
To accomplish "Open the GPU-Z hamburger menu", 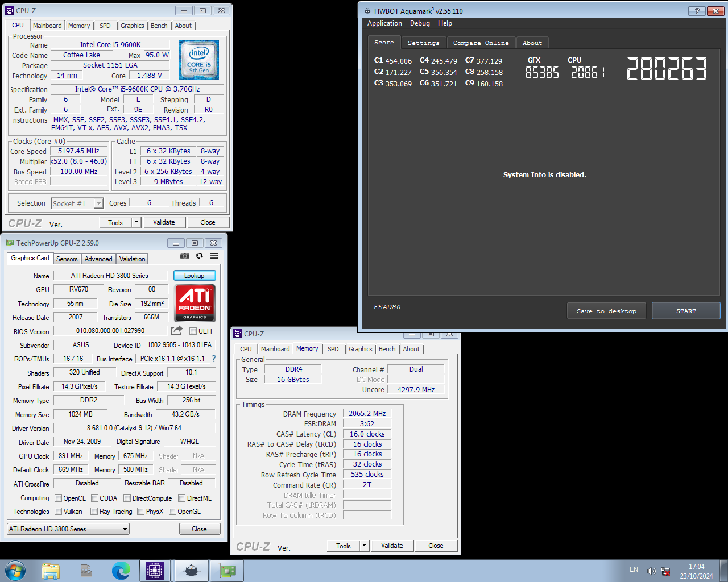I will (214, 256).
